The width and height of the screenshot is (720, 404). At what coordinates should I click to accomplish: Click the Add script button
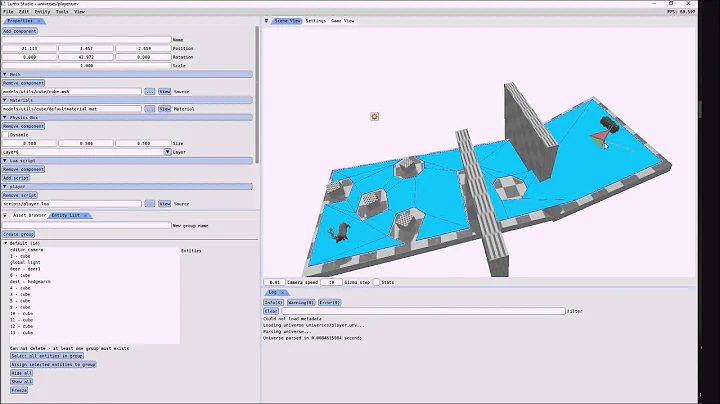[x=16, y=178]
